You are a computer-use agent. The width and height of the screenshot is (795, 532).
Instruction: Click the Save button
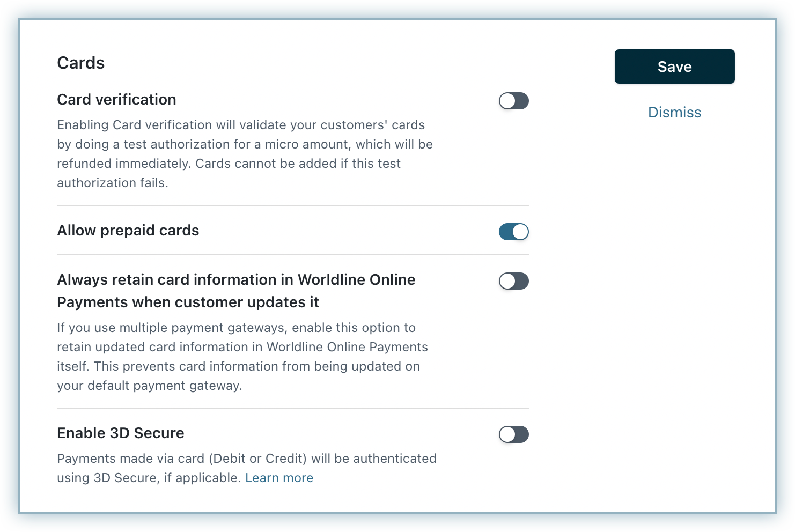point(674,66)
